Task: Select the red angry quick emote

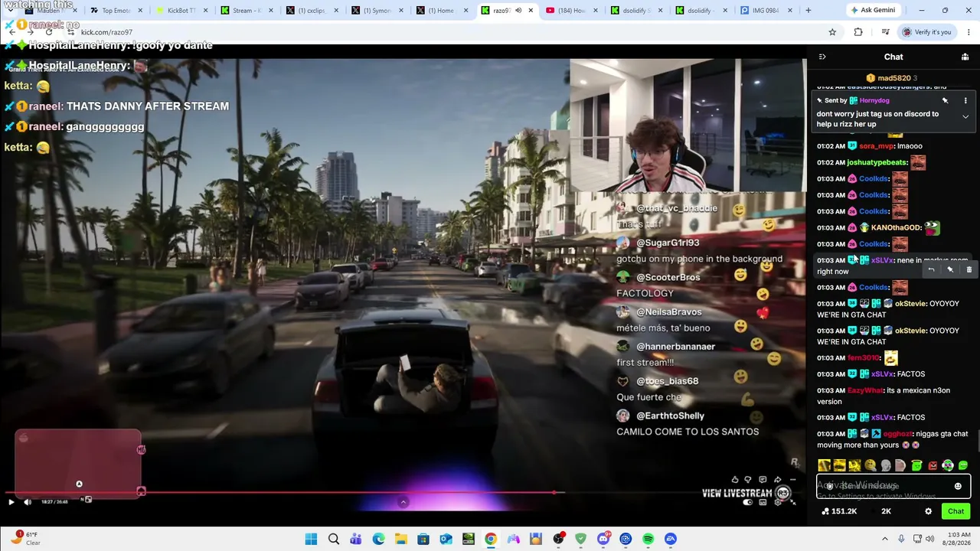Action: pyautogui.click(x=932, y=465)
